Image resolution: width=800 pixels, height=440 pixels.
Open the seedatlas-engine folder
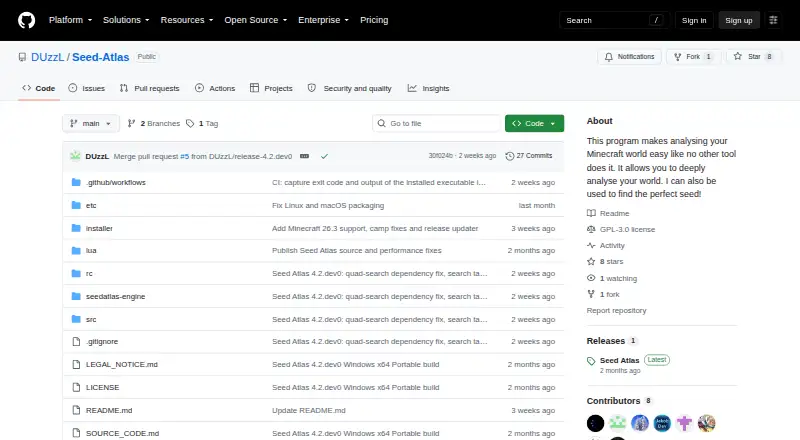(115, 297)
